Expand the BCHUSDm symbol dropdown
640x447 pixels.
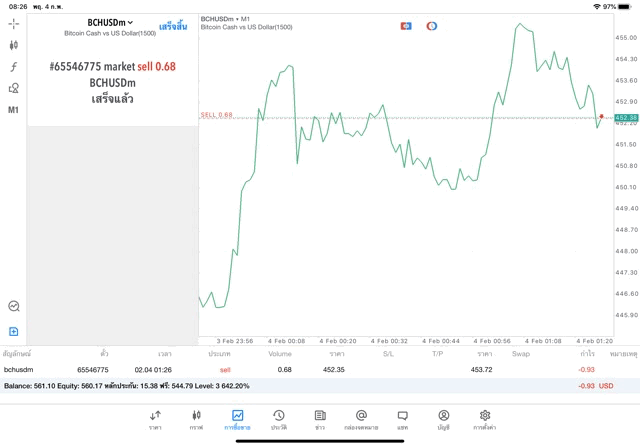(x=110, y=22)
